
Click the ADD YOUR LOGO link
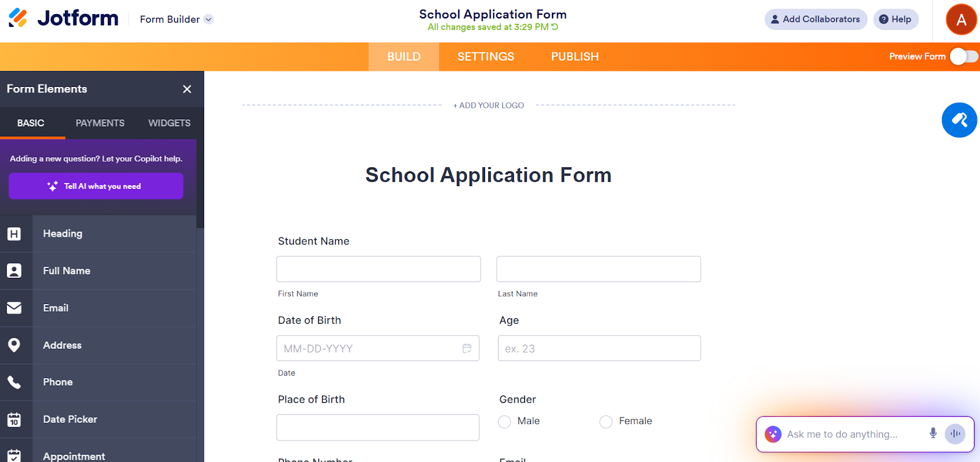point(488,105)
